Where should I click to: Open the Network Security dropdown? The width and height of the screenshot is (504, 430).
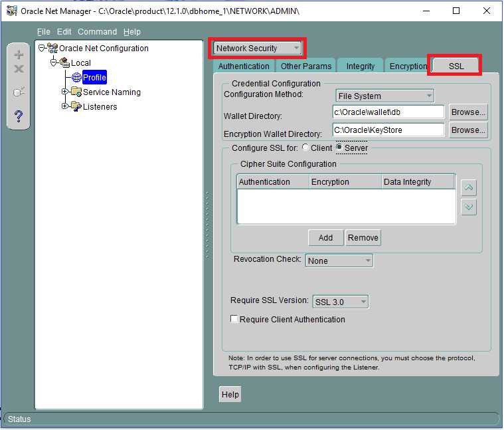click(x=257, y=49)
